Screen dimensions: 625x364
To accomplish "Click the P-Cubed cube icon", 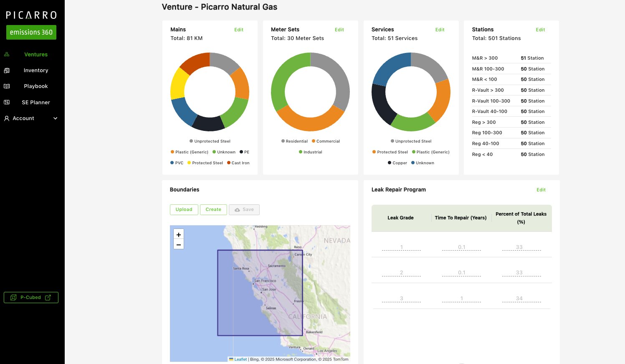I will pos(13,297).
